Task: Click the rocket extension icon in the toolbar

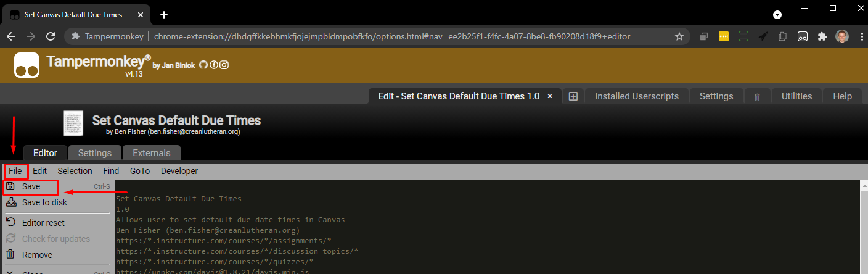Action: click(x=763, y=36)
